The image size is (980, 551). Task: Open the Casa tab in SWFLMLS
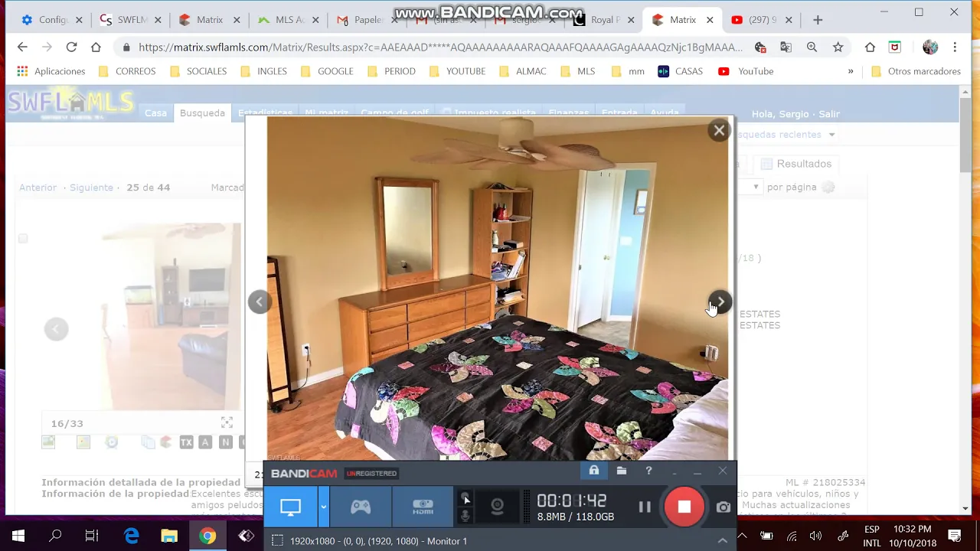tap(155, 113)
